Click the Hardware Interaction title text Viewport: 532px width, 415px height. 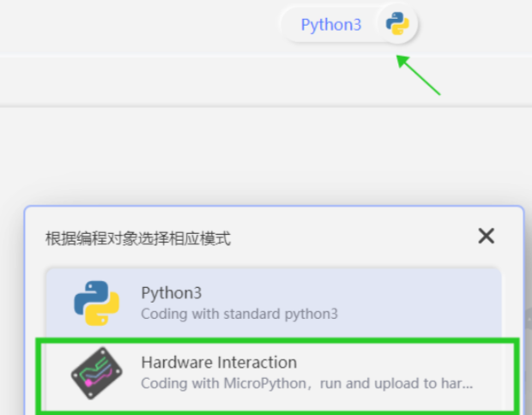pyautogui.click(x=219, y=362)
